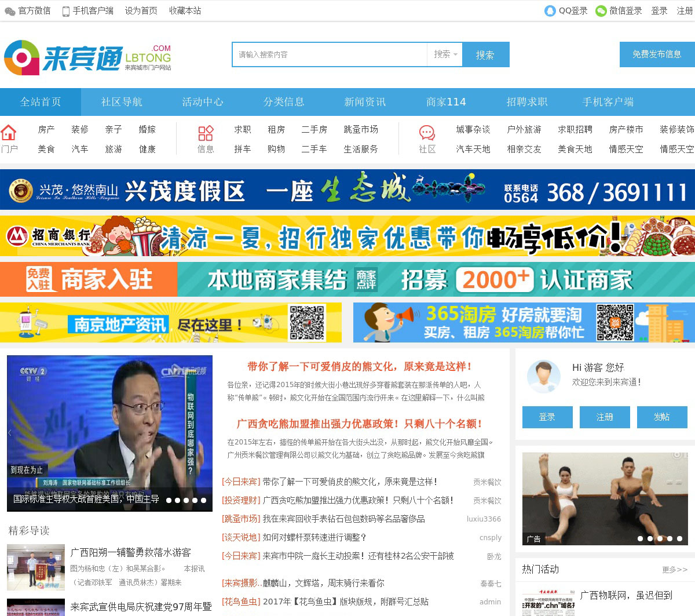Click the WeChat official account icon

pyautogui.click(x=10, y=11)
